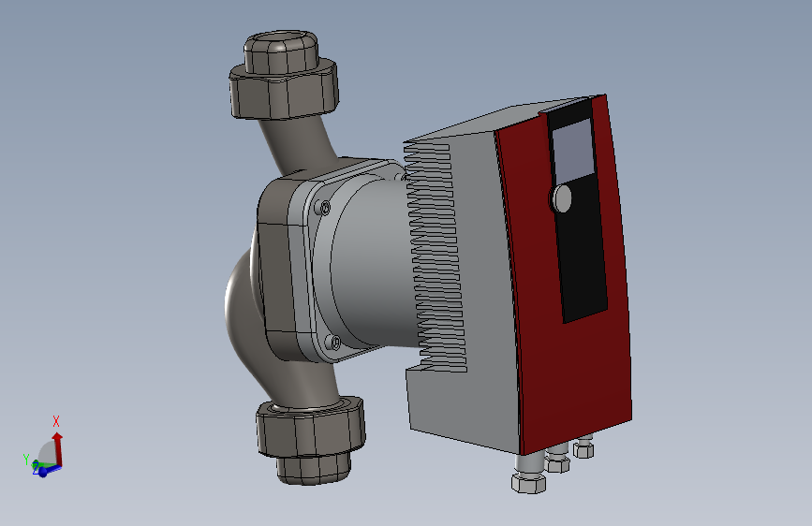
Task: Pick the upper flange bolt on motor flange
Action: [325, 208]
